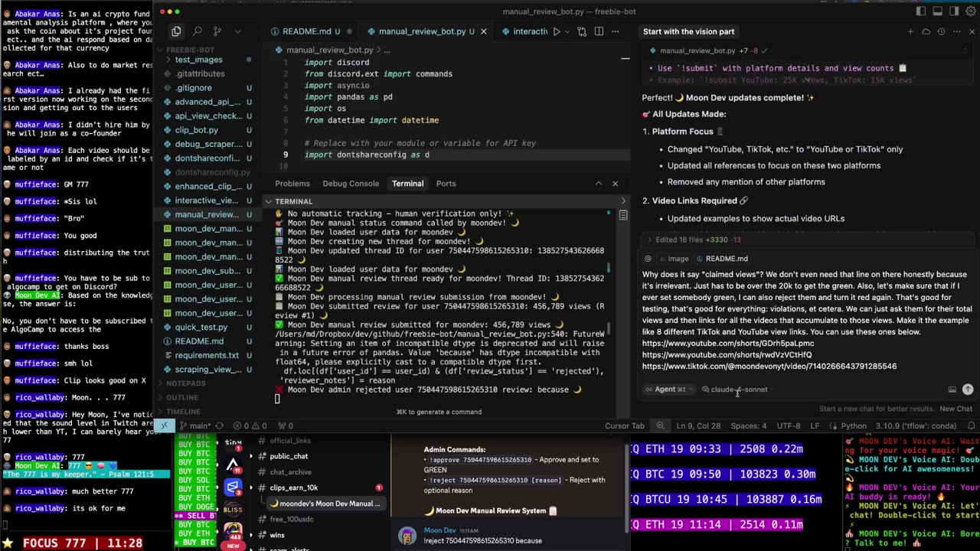Open Cursor settings gear
The height and width of the screenshot is (551, 980).
coord(970,11)
